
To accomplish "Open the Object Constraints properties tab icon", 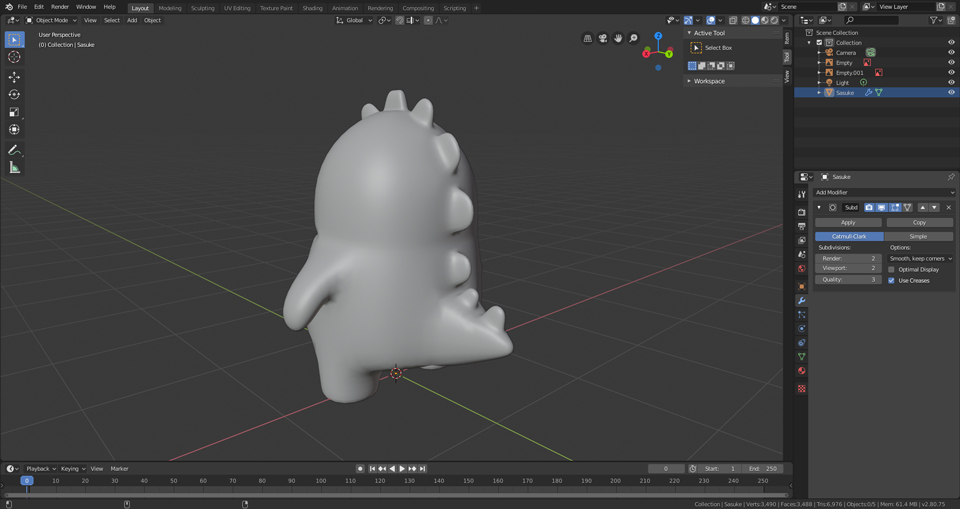I will 801,342.
